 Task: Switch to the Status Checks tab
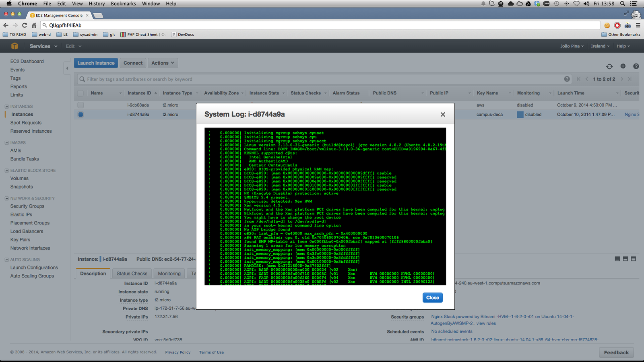point(132,274)
